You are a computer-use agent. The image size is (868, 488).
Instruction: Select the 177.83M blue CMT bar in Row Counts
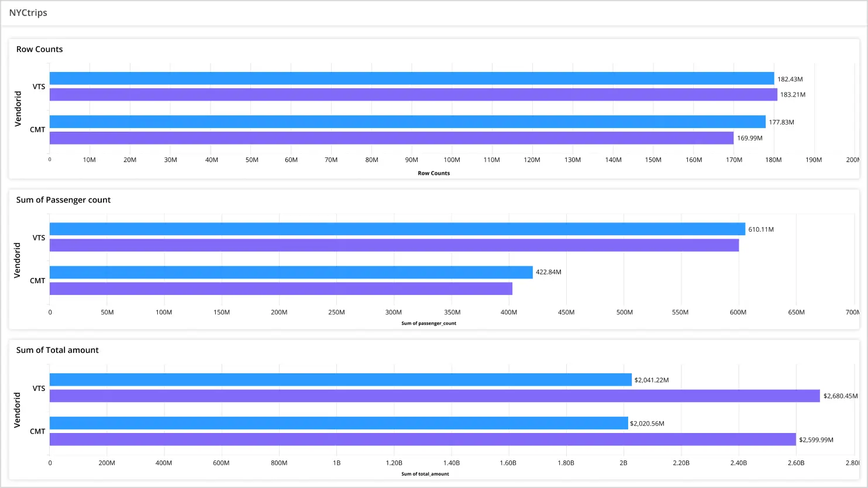[x=407, y=122]
